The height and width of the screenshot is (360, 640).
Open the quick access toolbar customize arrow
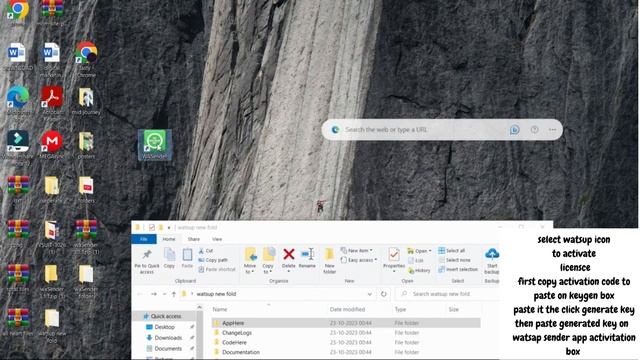pos(169,228)
